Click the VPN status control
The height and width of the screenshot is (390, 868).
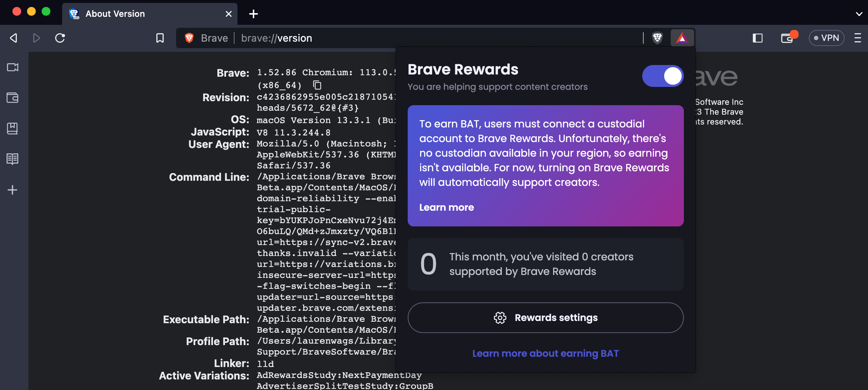point(827,38)
